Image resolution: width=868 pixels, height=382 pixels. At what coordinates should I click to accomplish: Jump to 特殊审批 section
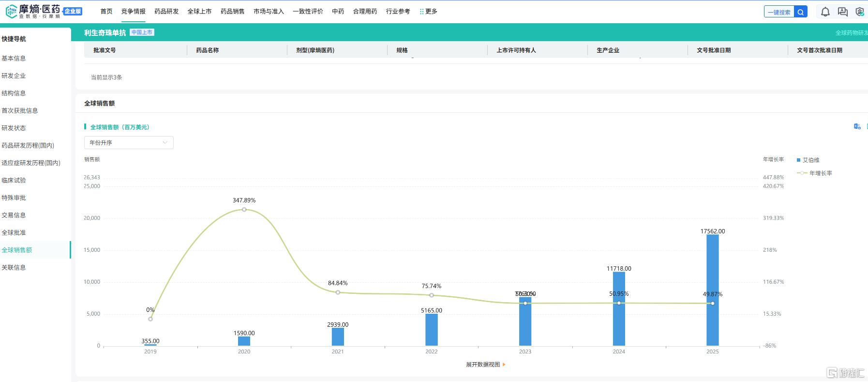pyautogui.click(x=14, y=198)
